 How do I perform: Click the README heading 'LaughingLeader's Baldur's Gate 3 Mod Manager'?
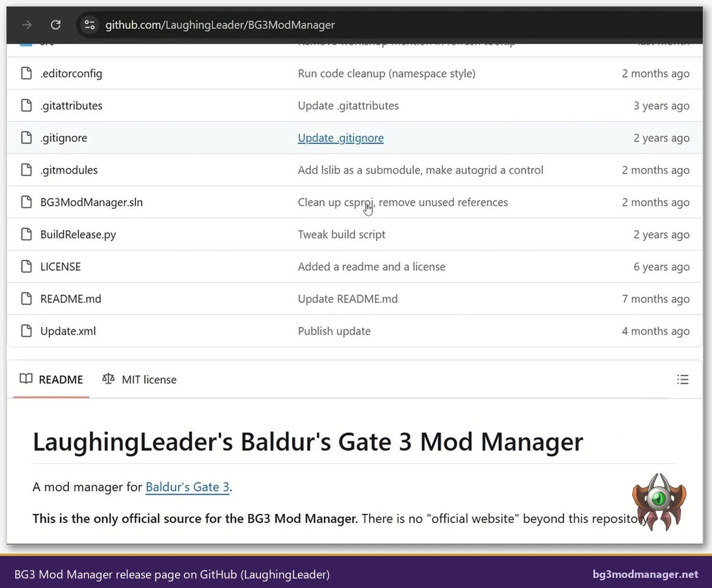pyautogui.click(x=308, y=442)
